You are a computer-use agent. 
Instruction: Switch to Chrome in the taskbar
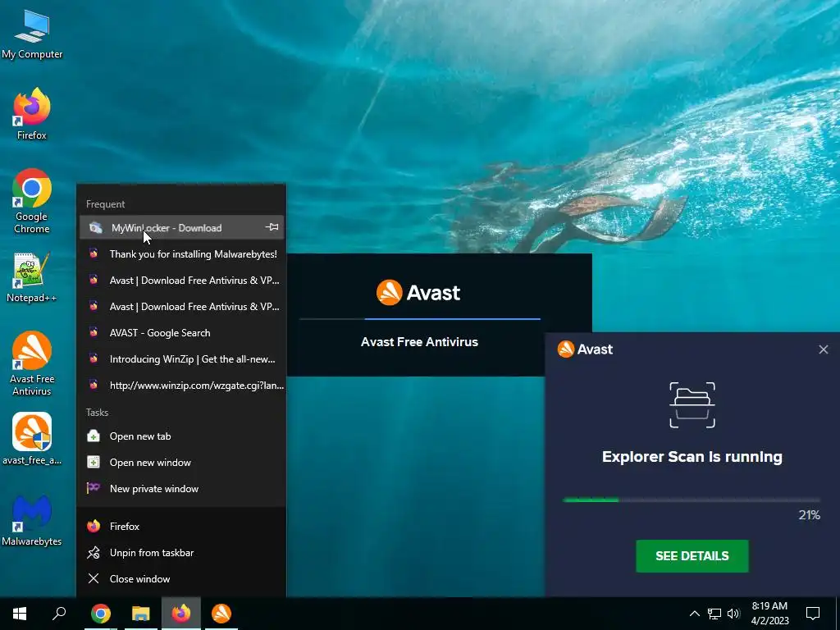pyautogui.click(x=101, y=614)
